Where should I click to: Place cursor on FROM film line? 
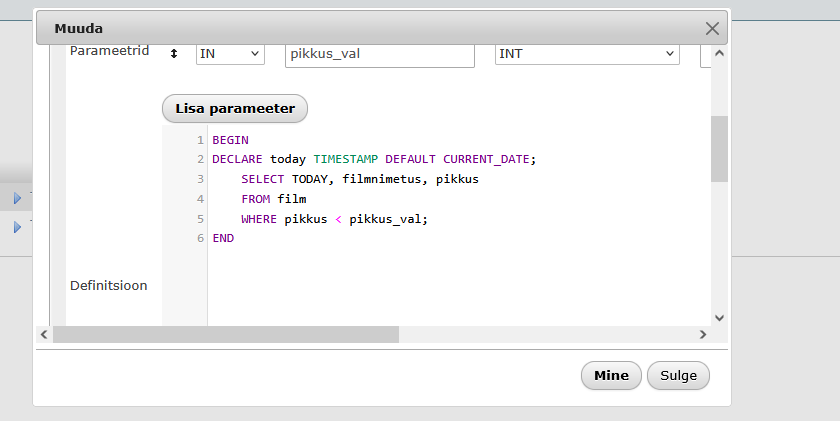pos(273,199)
